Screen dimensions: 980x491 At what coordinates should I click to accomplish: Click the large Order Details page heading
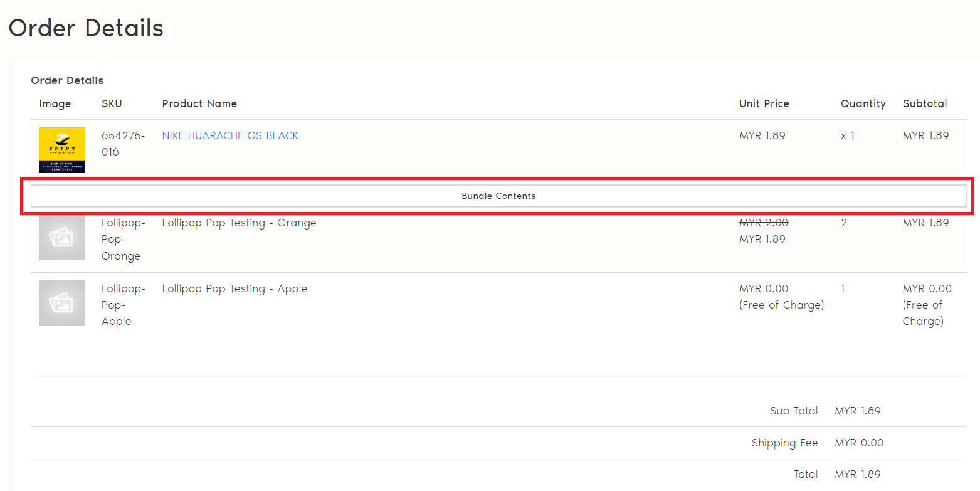pos(86,28)
